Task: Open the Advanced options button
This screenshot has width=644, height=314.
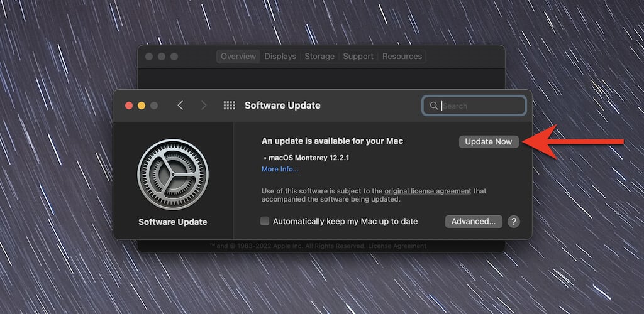Action: [x=474, y=222]
